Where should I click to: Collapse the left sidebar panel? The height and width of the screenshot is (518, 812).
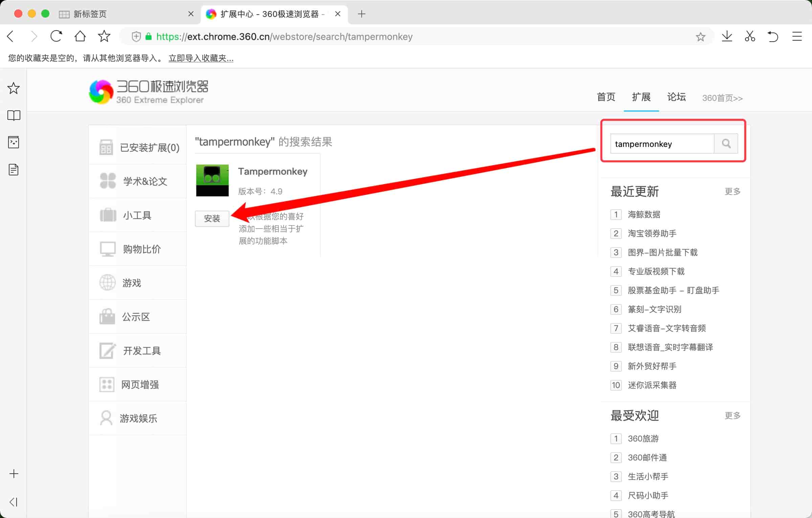coord(14,502)
